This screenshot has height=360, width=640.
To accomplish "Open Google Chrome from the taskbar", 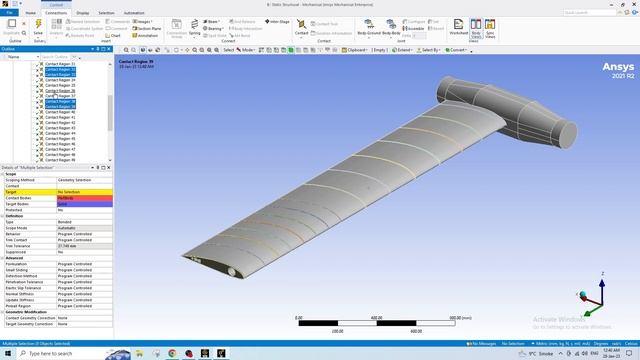I will 172,353.
